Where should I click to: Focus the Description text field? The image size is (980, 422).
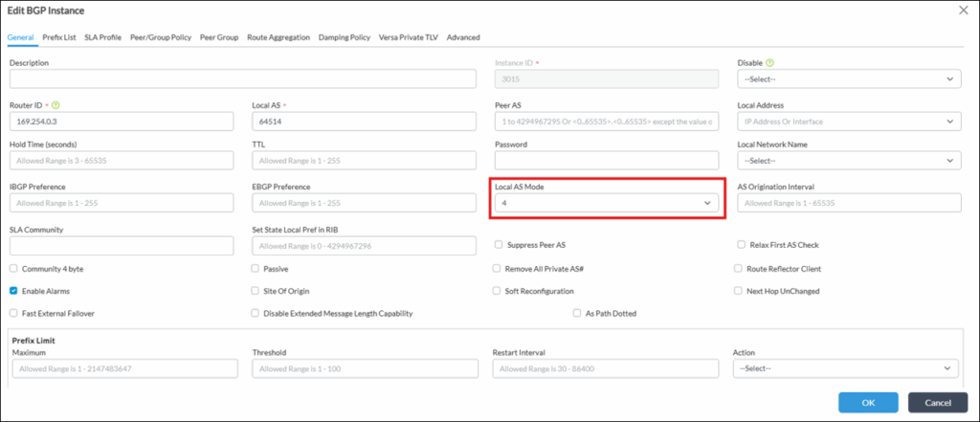point(242,79)
